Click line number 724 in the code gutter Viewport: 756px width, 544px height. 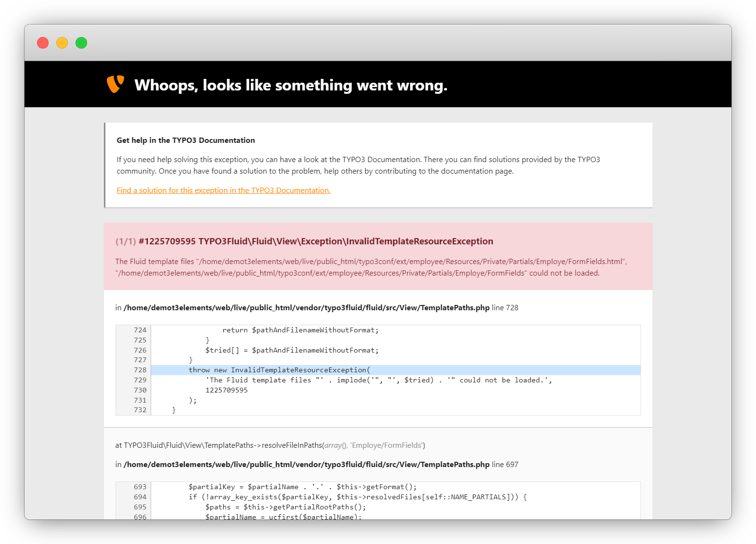point(140,330)
